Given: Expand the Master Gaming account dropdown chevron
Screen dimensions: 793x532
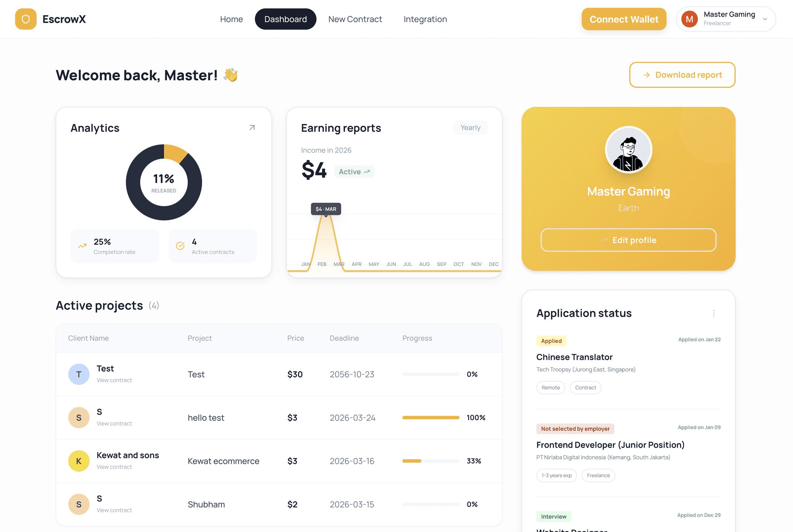Looking at the screenshot, I should tap(765, 19).
